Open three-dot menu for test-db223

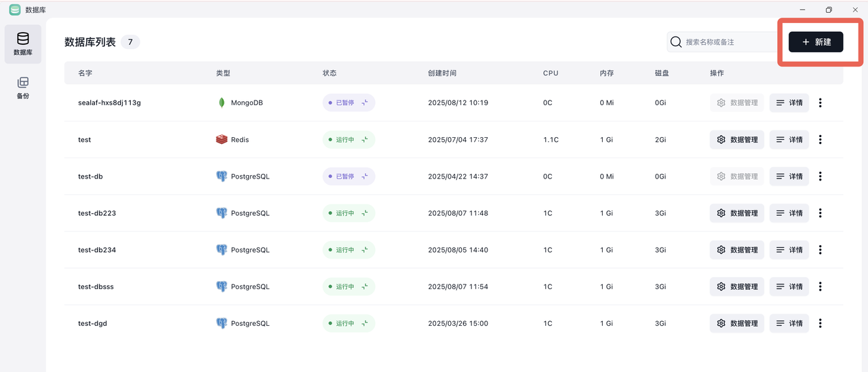coord(821,213)
